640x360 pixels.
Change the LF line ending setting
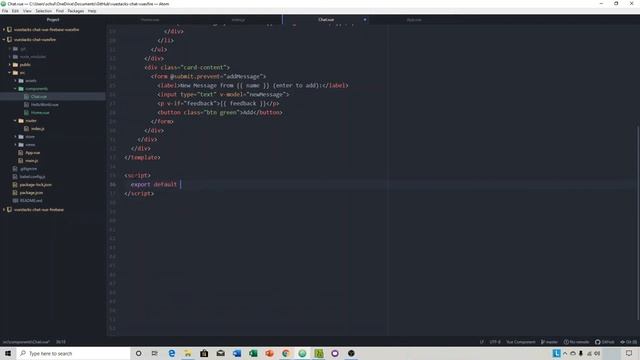(482, 342)
